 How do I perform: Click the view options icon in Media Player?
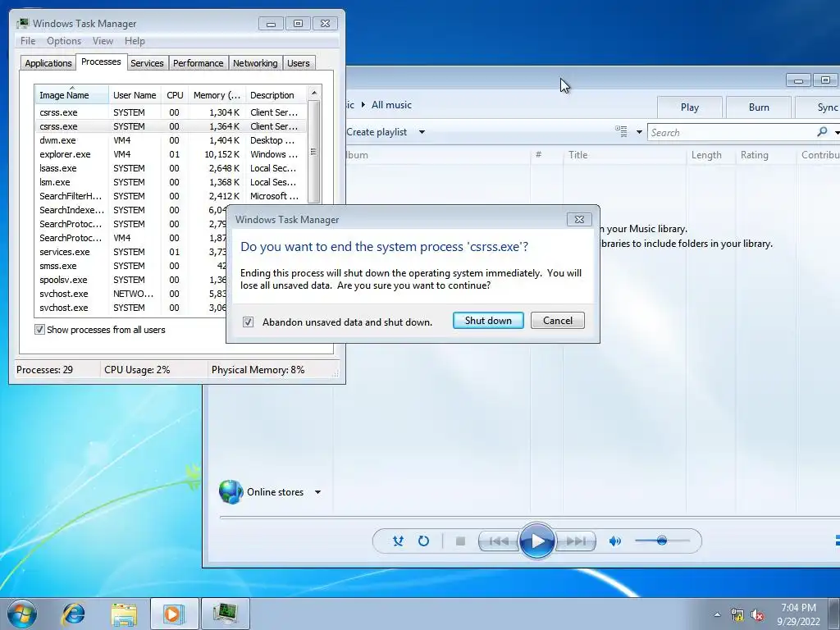[622, 131]
